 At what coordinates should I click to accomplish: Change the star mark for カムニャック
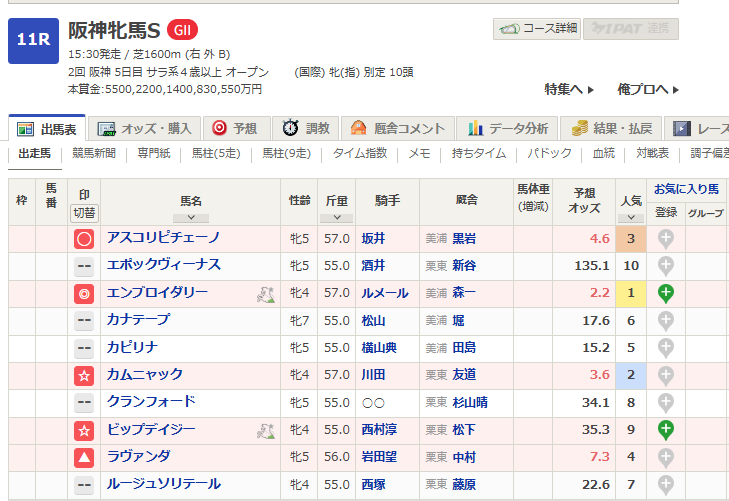84,376
